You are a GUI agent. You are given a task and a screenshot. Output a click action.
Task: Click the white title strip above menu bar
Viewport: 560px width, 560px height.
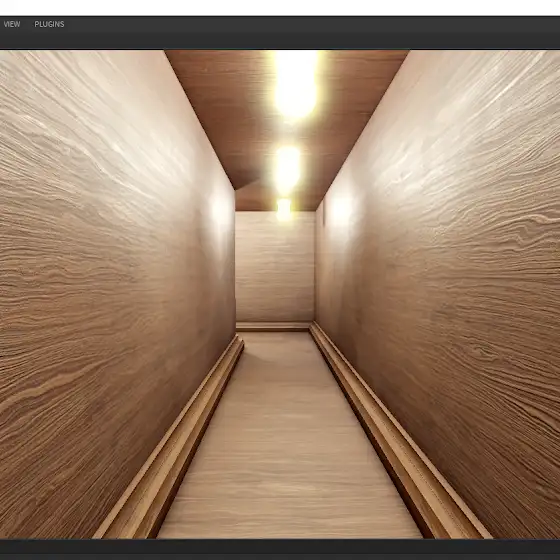(280, 8)
